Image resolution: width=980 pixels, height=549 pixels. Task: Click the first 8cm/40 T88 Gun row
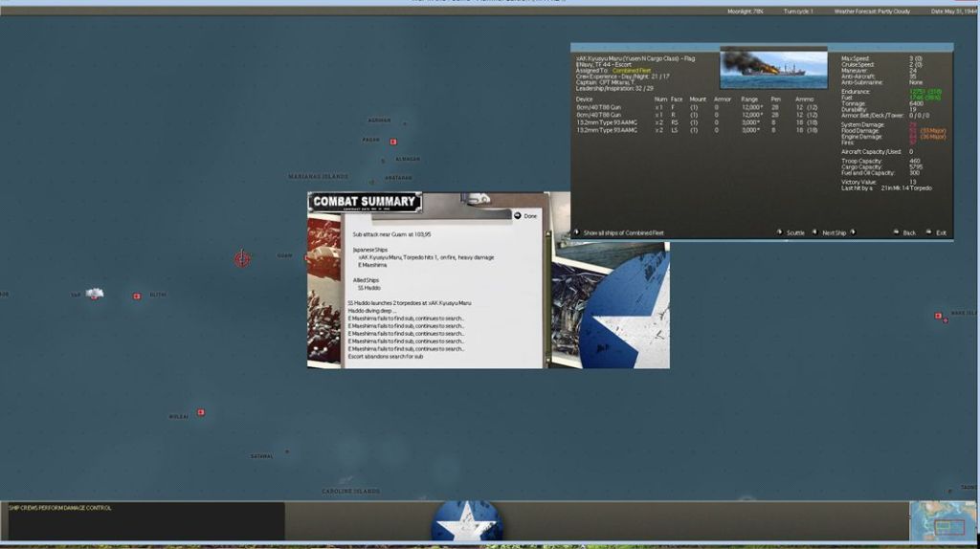697,107
